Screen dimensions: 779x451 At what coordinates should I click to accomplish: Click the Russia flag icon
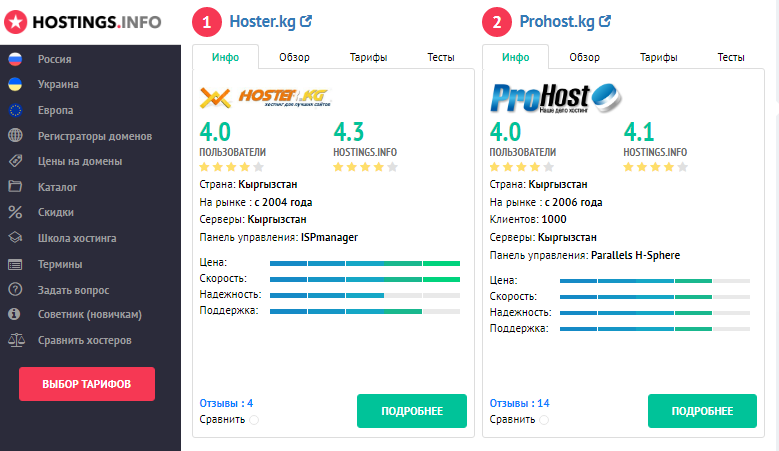(x=15, y=59)
